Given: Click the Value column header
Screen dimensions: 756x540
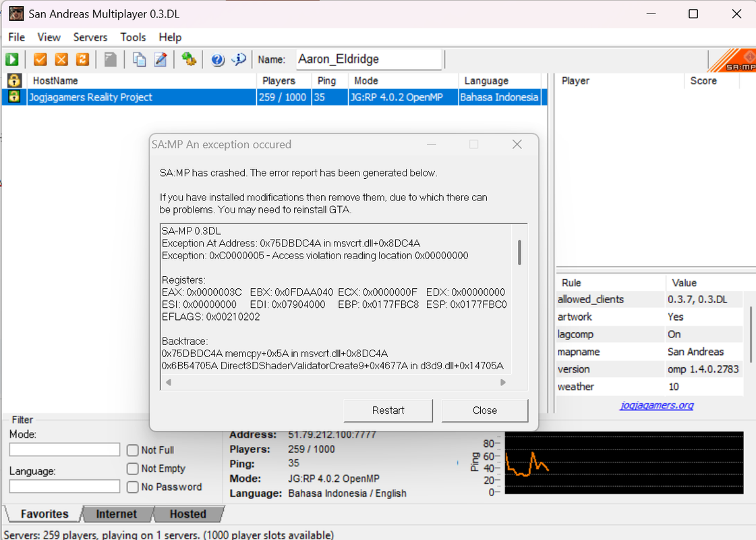Looking at the screenshot, I should [705, 283].
